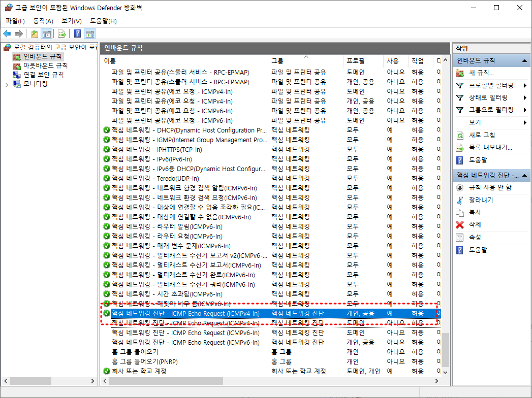Click the tree pane horizontal scrollbar left arrow

(x=6, y=381)
